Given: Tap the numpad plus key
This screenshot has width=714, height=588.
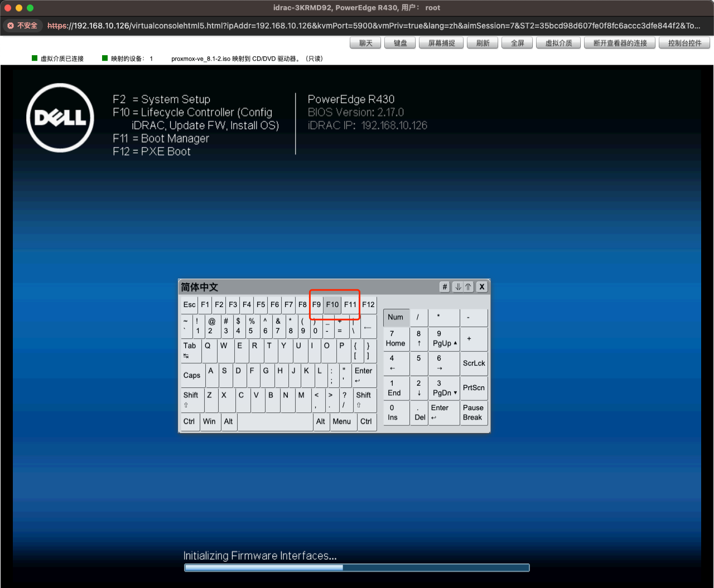Looking at the screenshot, I should (474, 339).
